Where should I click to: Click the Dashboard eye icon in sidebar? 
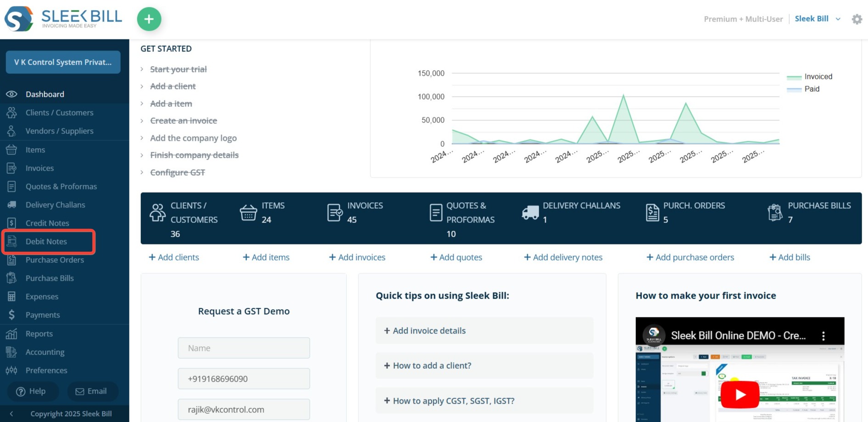pyautogui.click(x=11, y=94)
